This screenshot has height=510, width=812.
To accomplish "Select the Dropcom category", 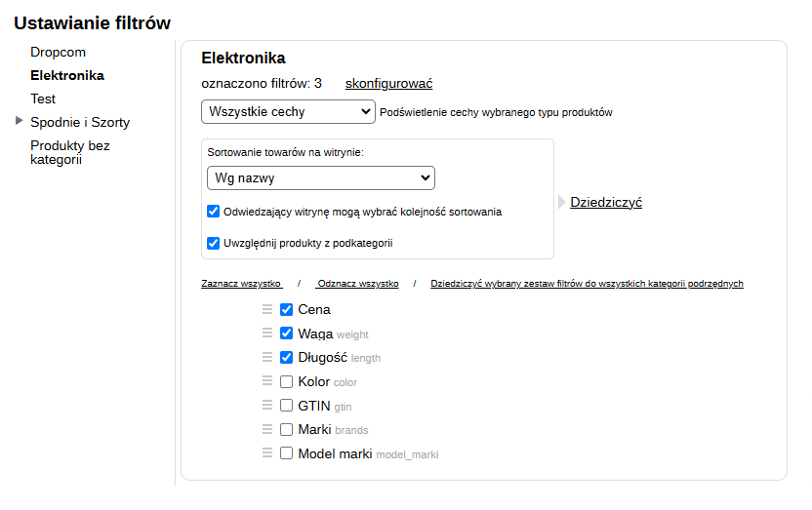I will 58,52.
